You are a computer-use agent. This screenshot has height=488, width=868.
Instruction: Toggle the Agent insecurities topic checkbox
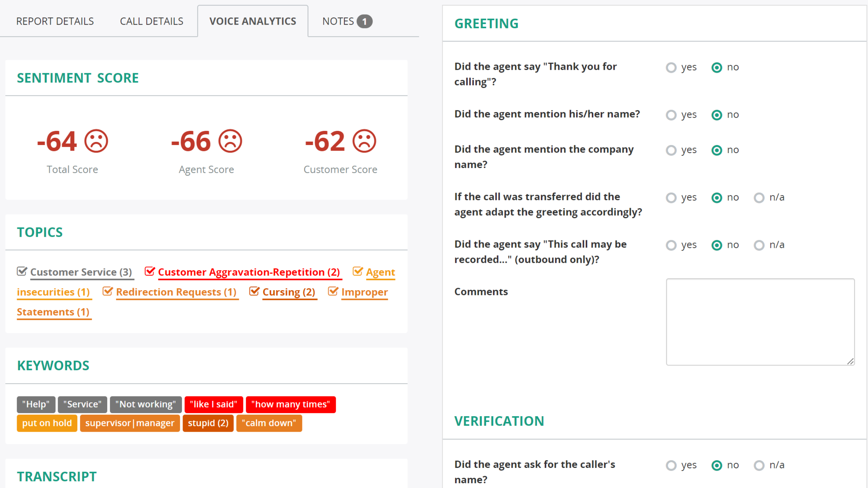358,271
